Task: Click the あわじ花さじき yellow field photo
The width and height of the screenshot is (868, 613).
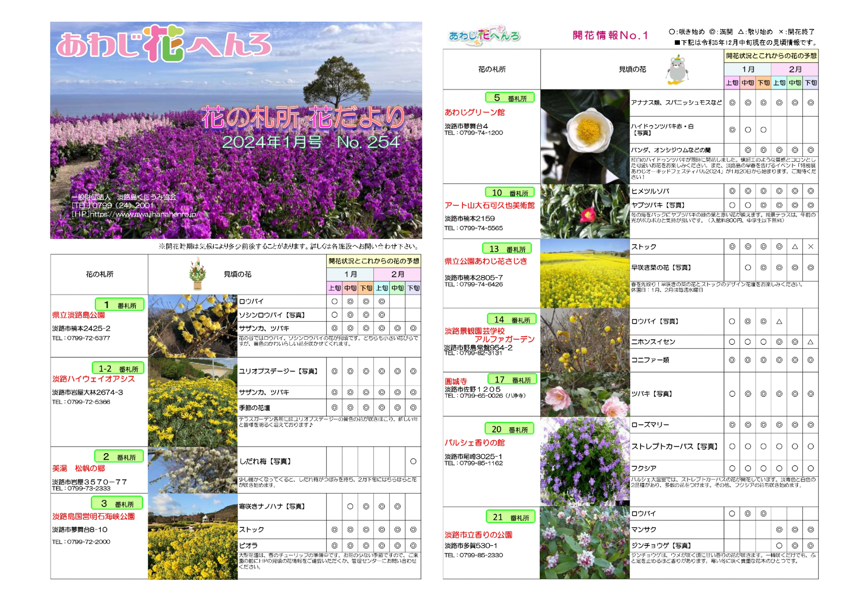Action: click(585, 274)
